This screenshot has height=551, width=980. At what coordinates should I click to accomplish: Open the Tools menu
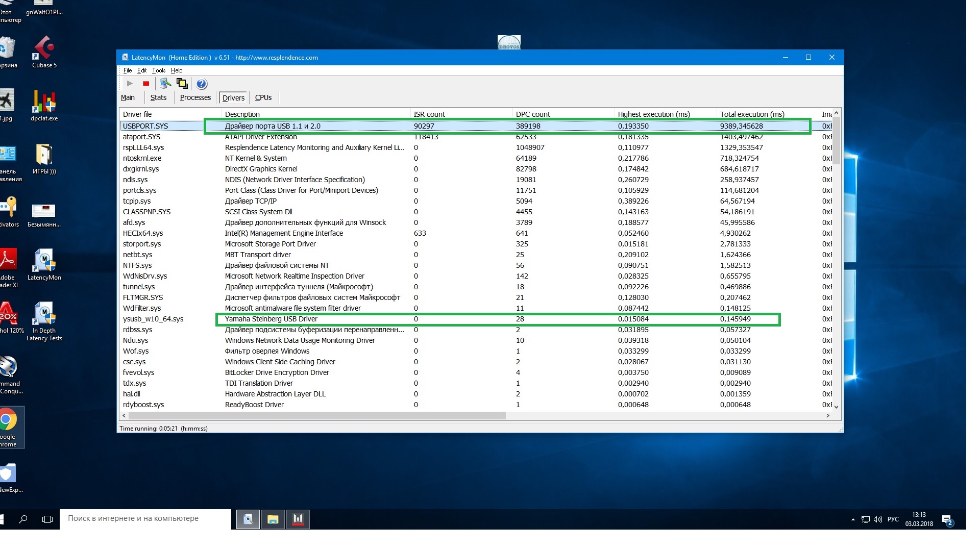[159, 70]
